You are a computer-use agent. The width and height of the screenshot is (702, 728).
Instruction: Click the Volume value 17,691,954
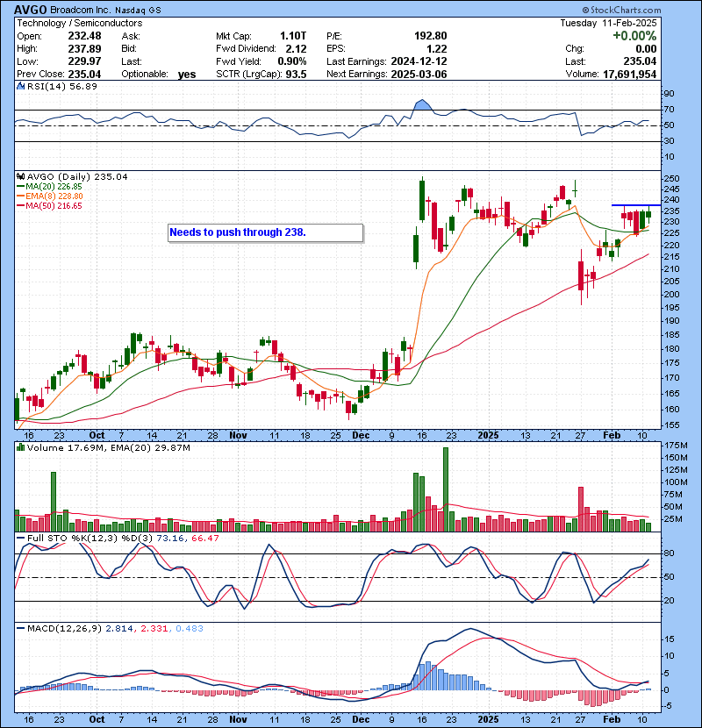click(629, 75)
